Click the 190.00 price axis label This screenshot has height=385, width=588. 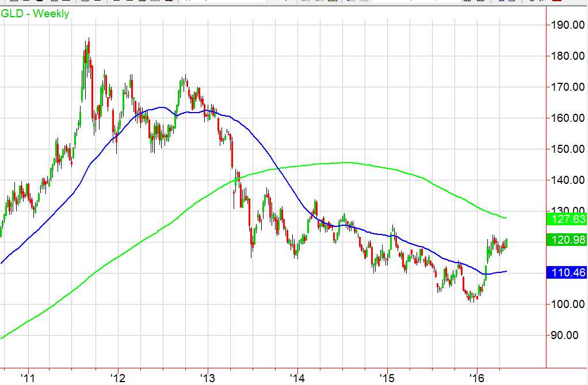coord(566,25)
